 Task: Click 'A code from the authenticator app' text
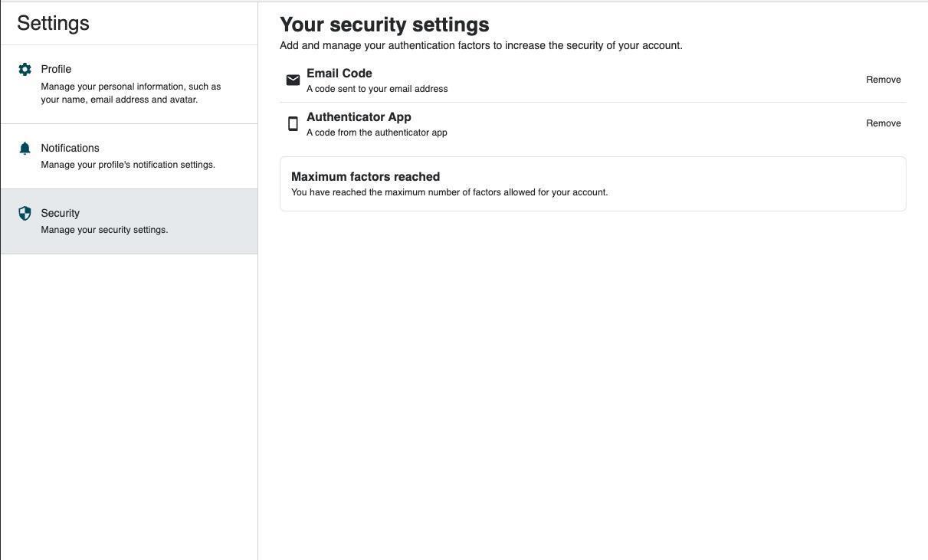pyautogui.click(x=376, y=133)
